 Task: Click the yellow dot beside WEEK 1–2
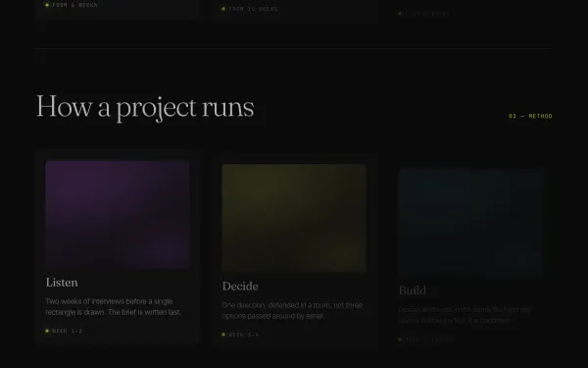coord(47,331)
